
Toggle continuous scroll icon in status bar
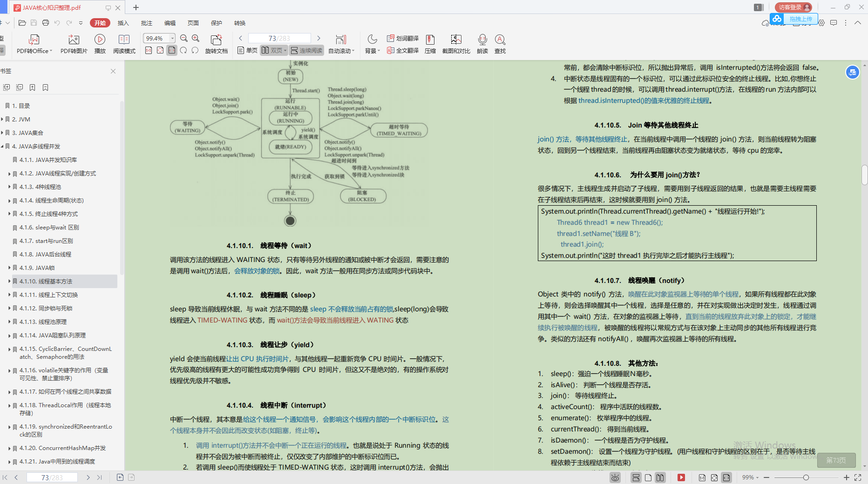click(636, 477)
